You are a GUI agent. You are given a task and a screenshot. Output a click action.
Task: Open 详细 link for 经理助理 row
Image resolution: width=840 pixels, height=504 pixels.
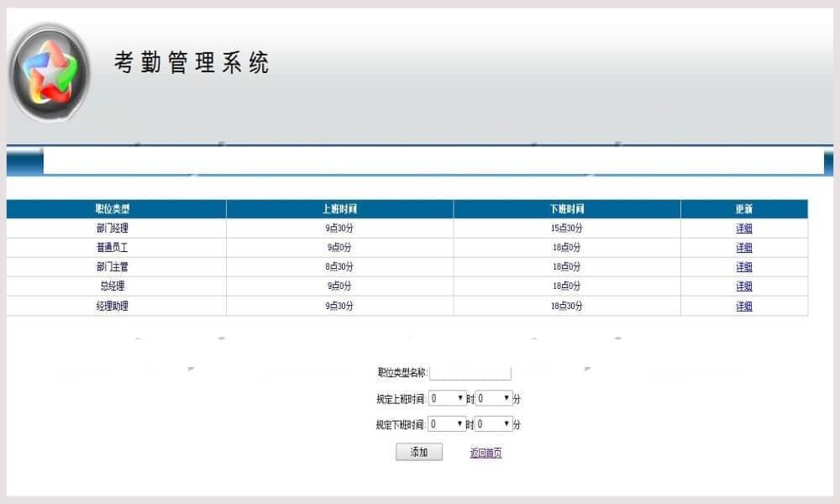click(x=743, y=306)
